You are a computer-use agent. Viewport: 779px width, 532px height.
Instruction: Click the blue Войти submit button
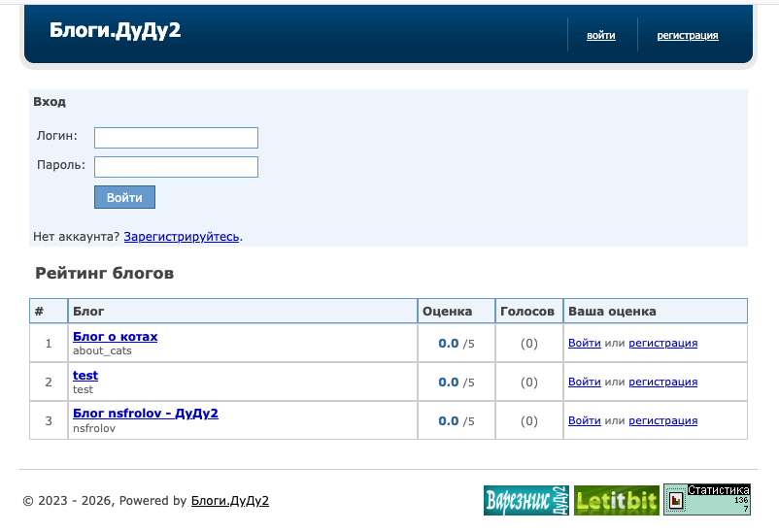point(124,197)
